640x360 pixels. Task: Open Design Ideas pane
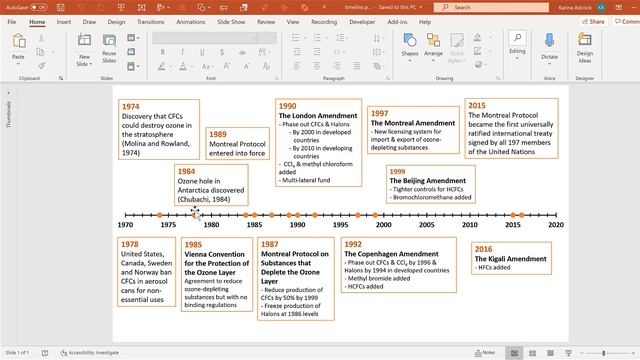pyautogui.click(x=584, y=48)
